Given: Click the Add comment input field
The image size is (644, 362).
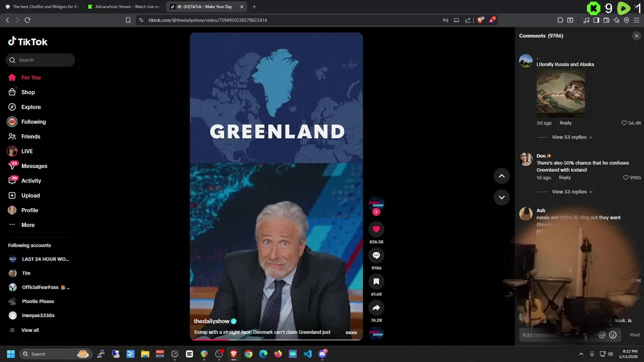Looking at the screenshot, I should (x=557, y=335).
